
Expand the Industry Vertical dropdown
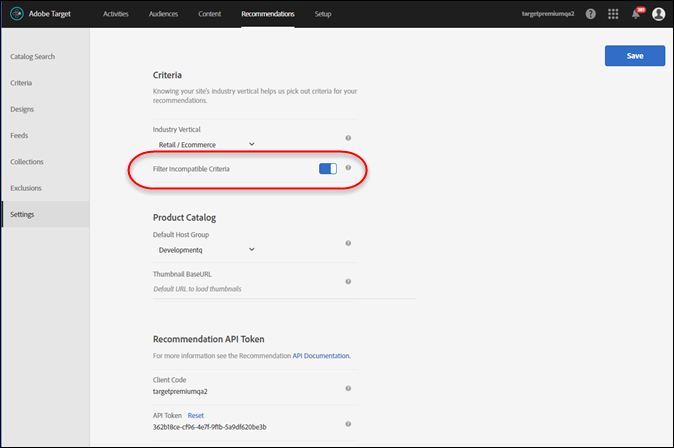click(207, 144)
